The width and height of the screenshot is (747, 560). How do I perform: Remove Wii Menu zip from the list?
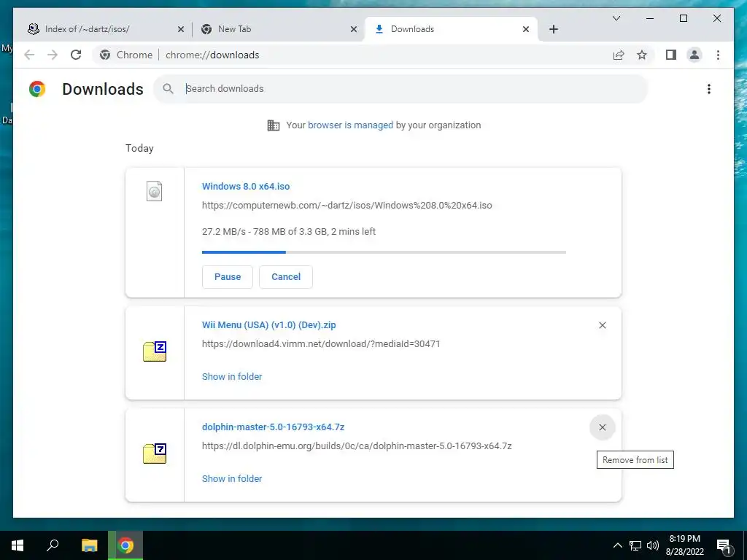coord(602,325)
